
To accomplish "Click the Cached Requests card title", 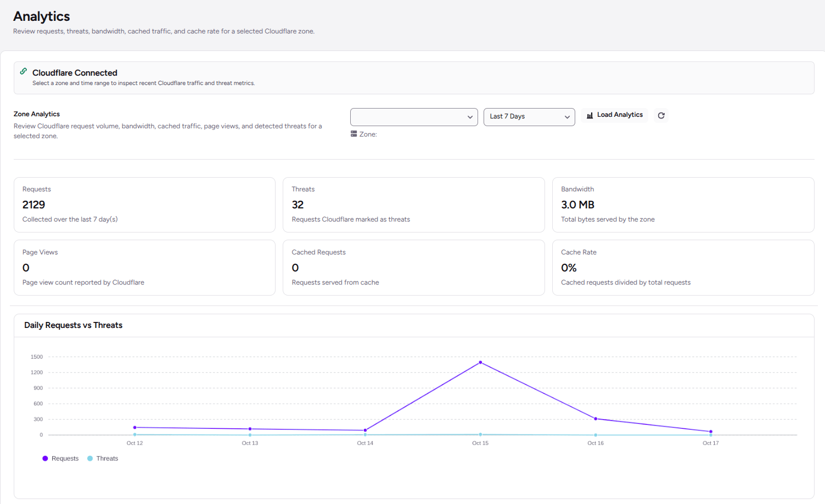I will point(318,252).
